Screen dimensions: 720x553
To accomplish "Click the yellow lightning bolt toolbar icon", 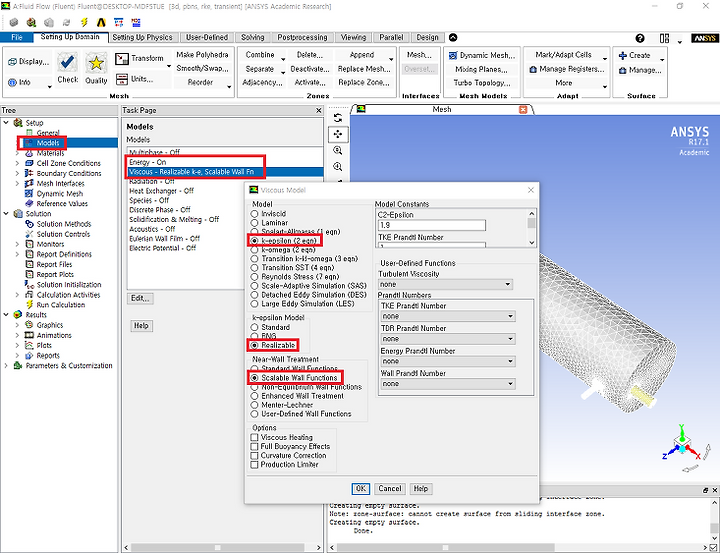I will click(84, 22).
